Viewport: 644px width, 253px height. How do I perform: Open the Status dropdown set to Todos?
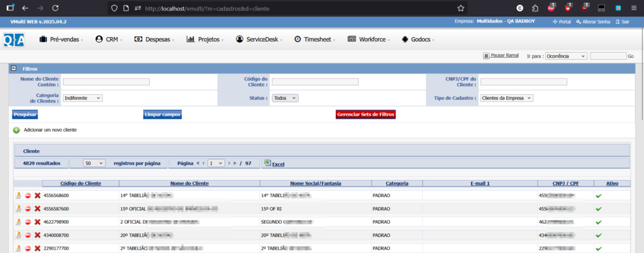click(286, 98)
